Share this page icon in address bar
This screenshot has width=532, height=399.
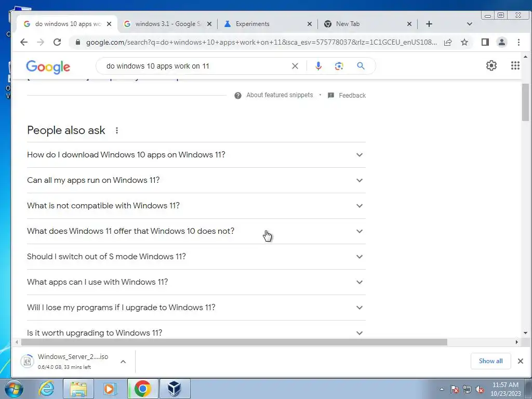point(448,42)
